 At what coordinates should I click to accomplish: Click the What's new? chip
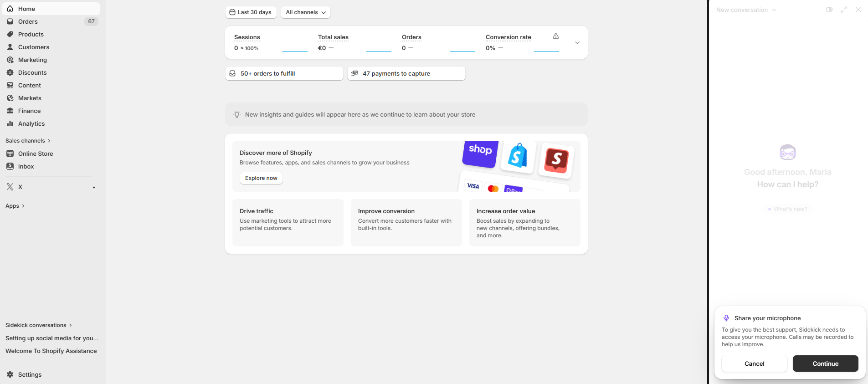coord(787,209)
